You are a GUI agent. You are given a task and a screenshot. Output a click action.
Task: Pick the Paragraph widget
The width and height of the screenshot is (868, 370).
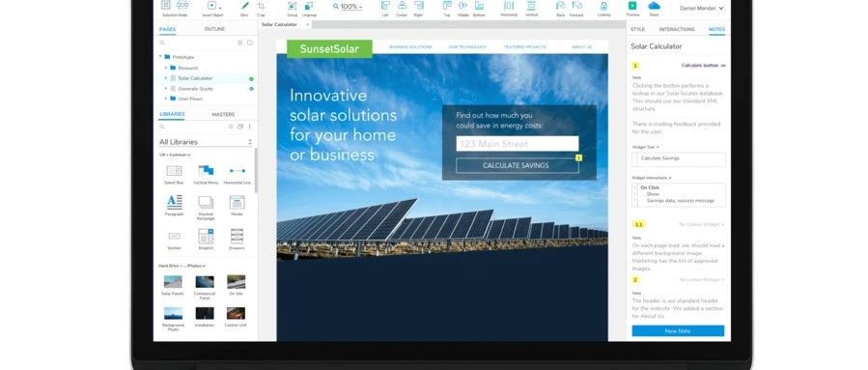[x=174, y=205]
